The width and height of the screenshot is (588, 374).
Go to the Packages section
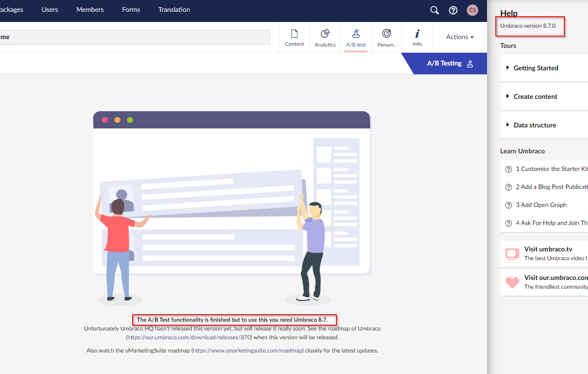[11, 10]
